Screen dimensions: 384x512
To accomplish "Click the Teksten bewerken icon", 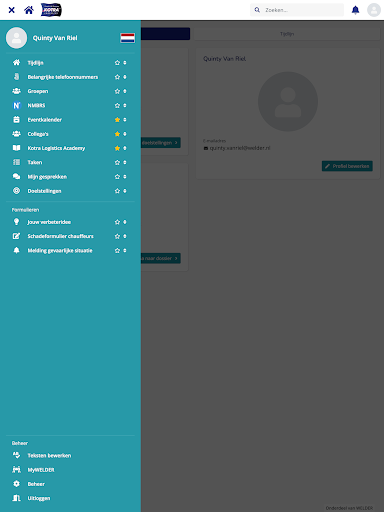I will click(x=16, y=455).
